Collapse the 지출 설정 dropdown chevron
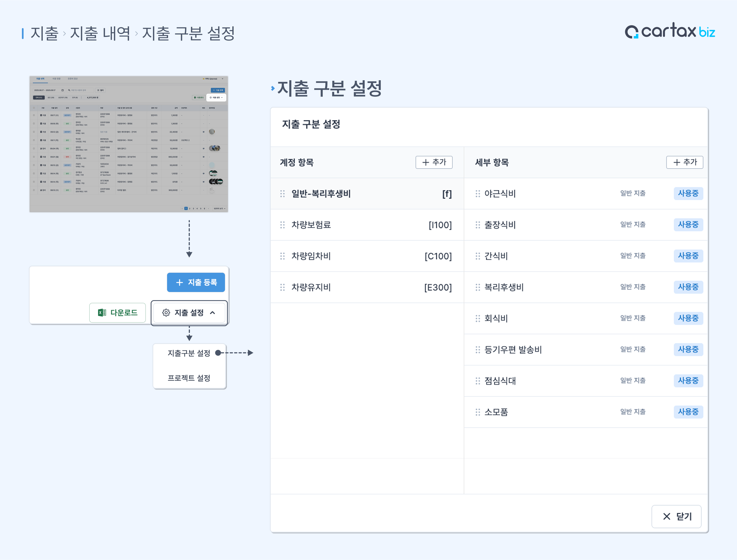 coord(212,313)
